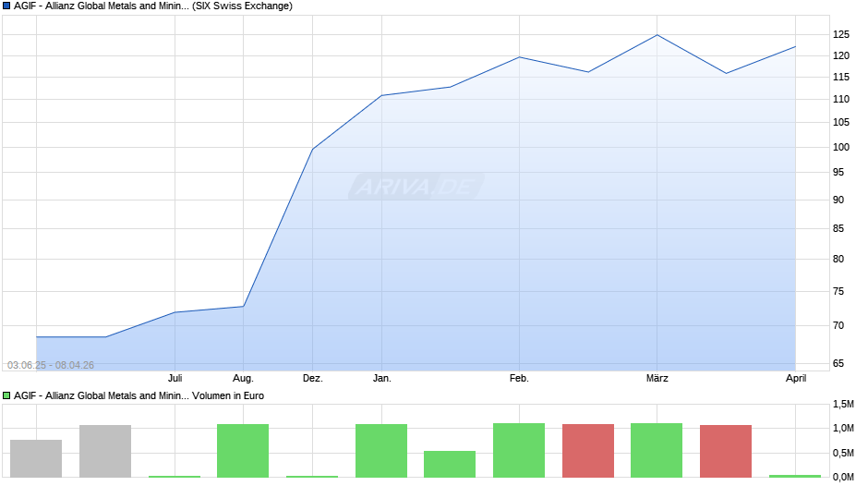This screenshot has width=868, height=486.
Task: Click the 110 price axis label
Action: 841,100
